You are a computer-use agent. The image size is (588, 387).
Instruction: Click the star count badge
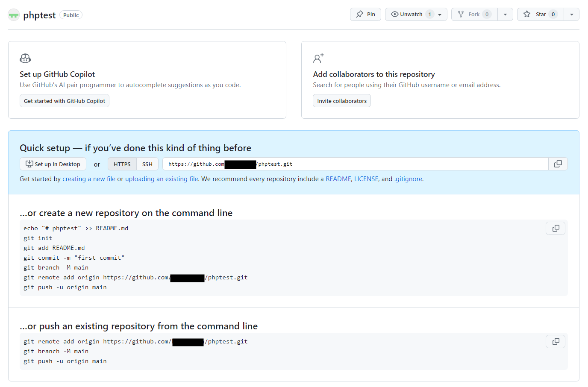point(553,14)
